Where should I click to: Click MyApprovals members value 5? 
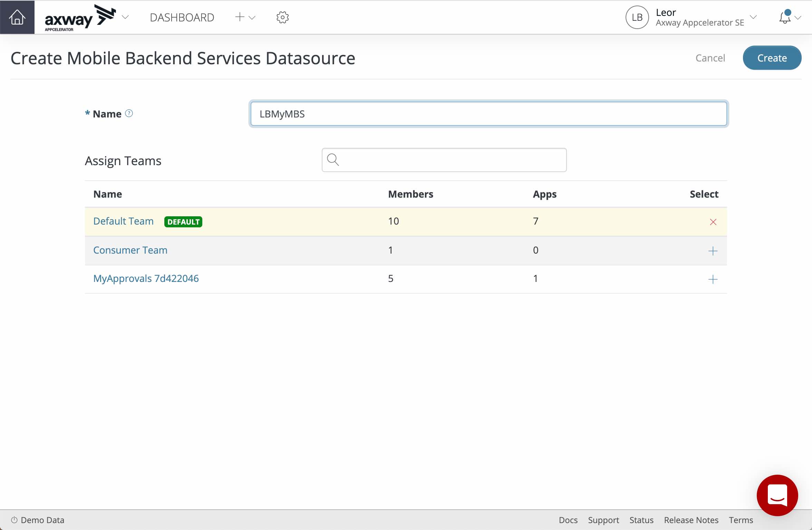[390, 278]
